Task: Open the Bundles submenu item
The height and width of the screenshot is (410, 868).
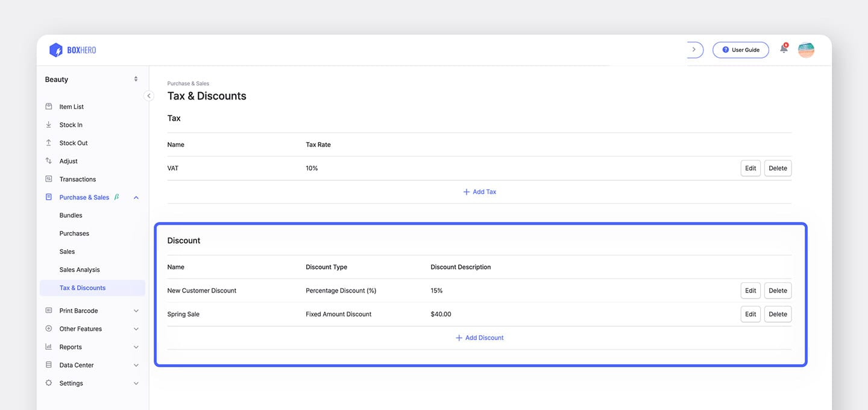Action: click(71, 215)
